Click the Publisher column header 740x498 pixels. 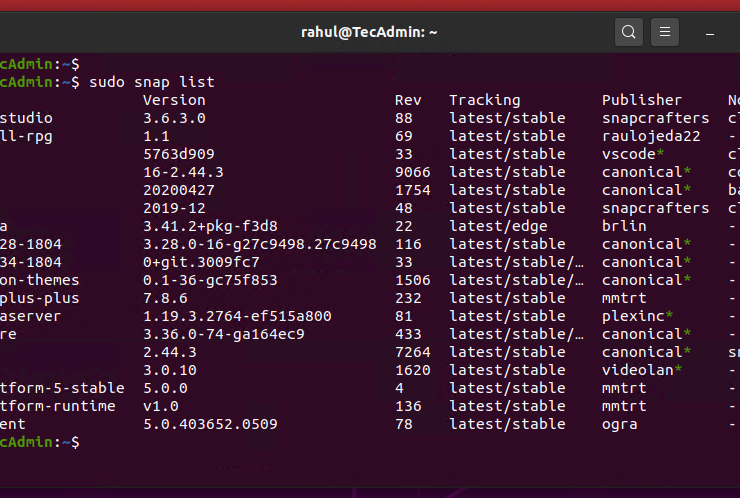(641, 100)
